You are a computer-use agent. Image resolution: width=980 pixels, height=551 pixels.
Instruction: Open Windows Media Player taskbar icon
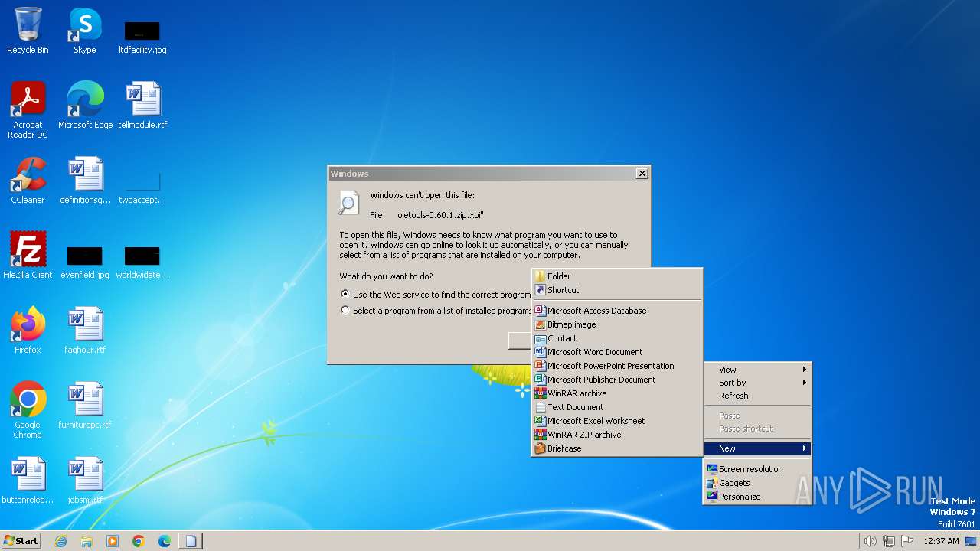113,541
